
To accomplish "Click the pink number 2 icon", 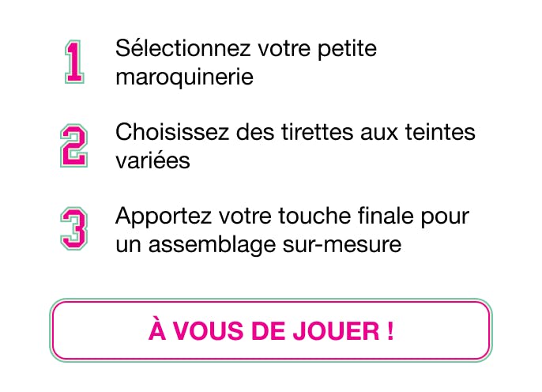I will (74, 145).
